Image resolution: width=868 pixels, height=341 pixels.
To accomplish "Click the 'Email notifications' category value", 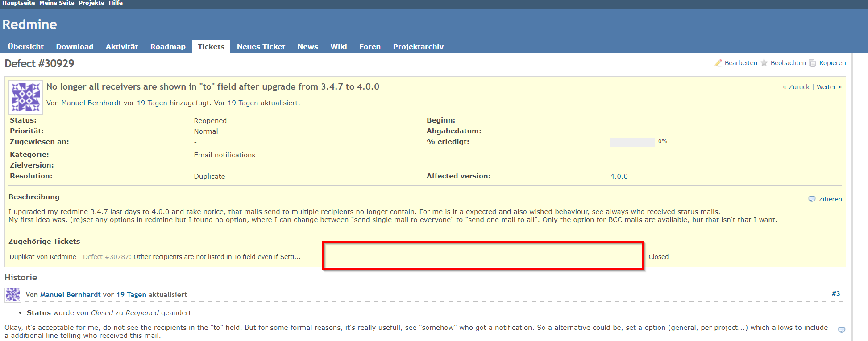I will [224, 155].
